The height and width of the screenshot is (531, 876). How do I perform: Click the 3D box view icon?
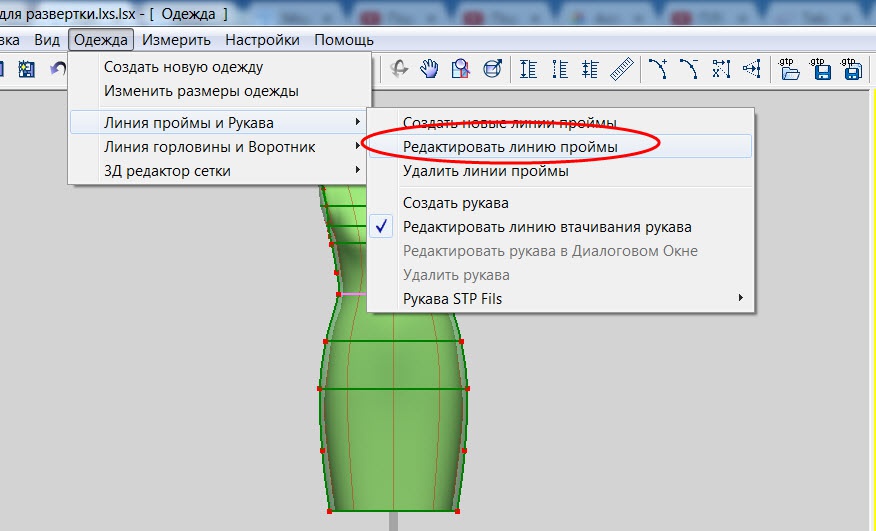492,69
